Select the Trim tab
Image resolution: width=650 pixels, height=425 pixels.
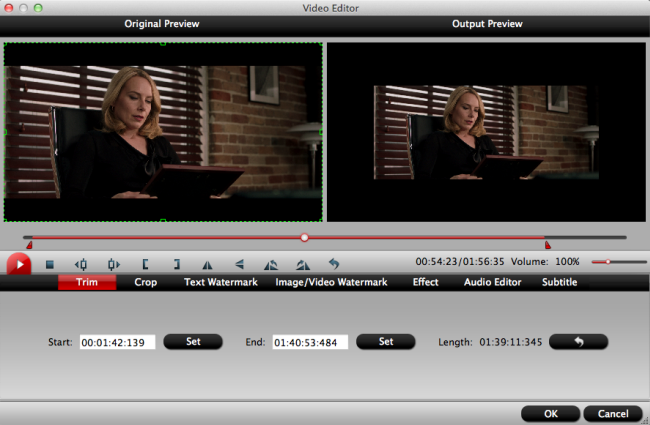tap(87, 282)
